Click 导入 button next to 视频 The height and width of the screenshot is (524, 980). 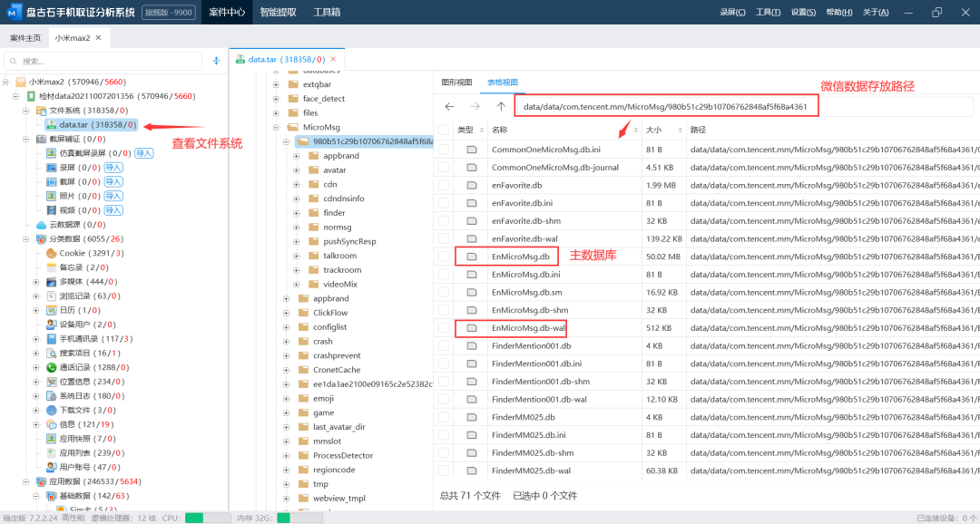(113, 210)
